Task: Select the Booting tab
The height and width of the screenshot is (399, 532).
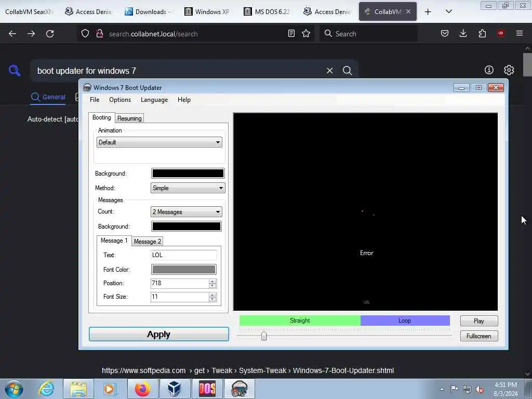Action: point(101,117)
